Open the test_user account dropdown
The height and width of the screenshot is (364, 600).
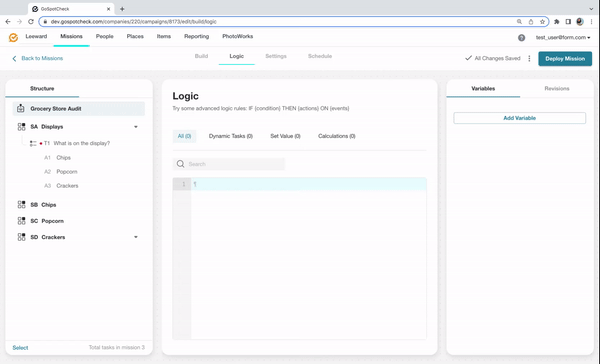562,38
